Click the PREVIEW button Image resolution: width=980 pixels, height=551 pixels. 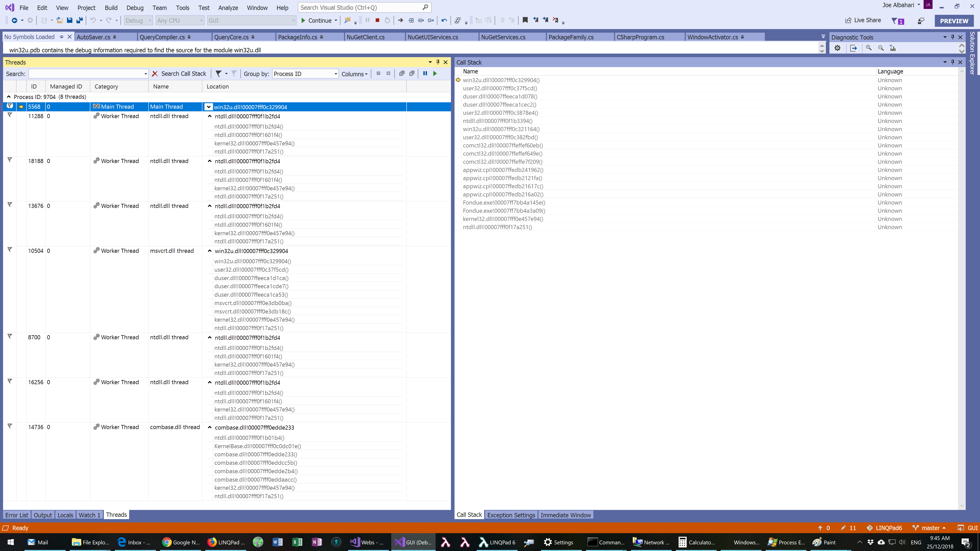pos(954,21)
